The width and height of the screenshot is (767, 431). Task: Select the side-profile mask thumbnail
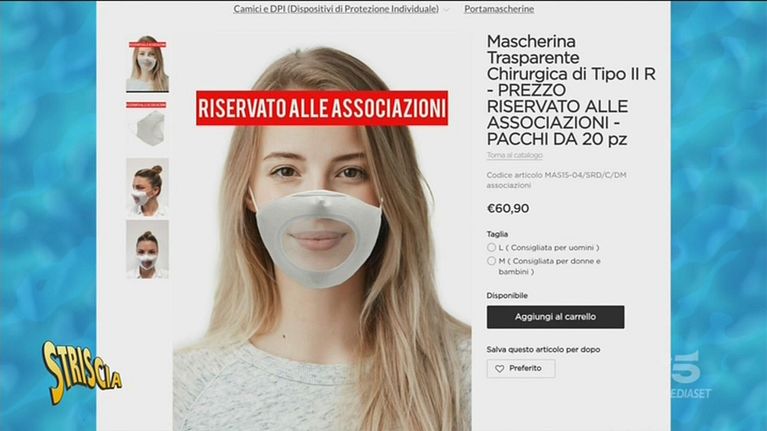[147, 187]
